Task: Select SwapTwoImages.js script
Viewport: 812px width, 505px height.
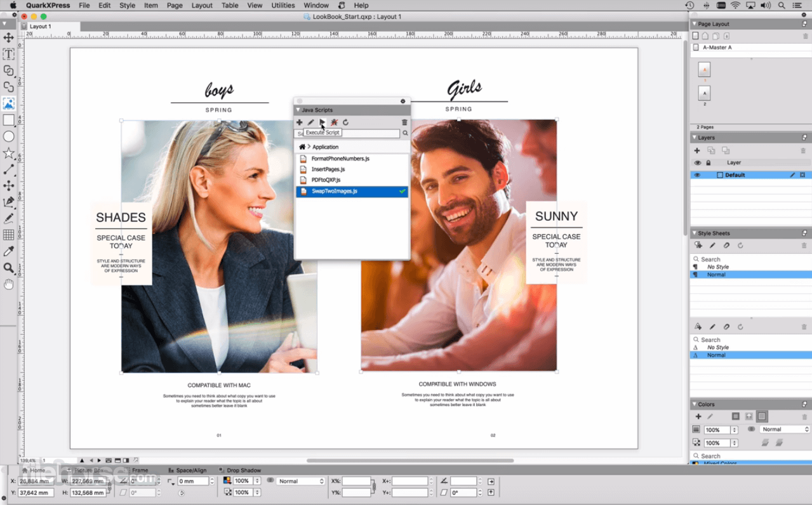Action: pyautogui.click(x=352, y=191)
